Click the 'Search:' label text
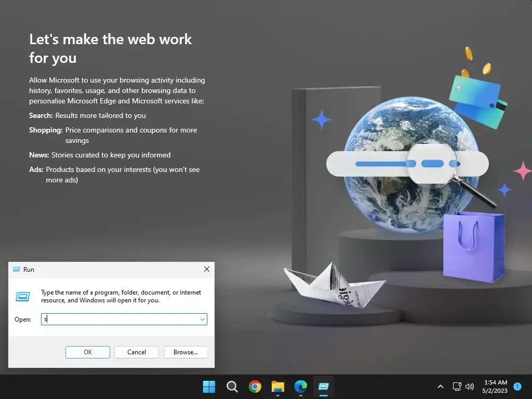Image resolution: width=532 pixels, height=399 pixels. (x=41, y=115)
